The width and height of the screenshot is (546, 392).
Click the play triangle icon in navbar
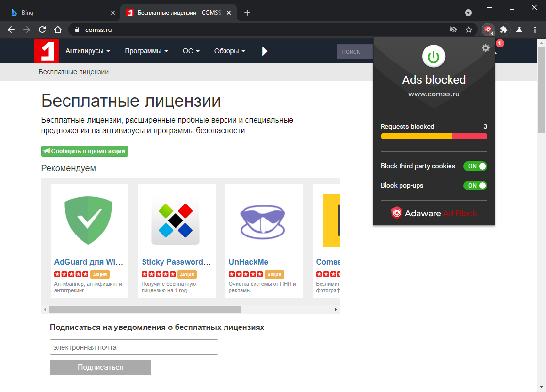[265, 51]
